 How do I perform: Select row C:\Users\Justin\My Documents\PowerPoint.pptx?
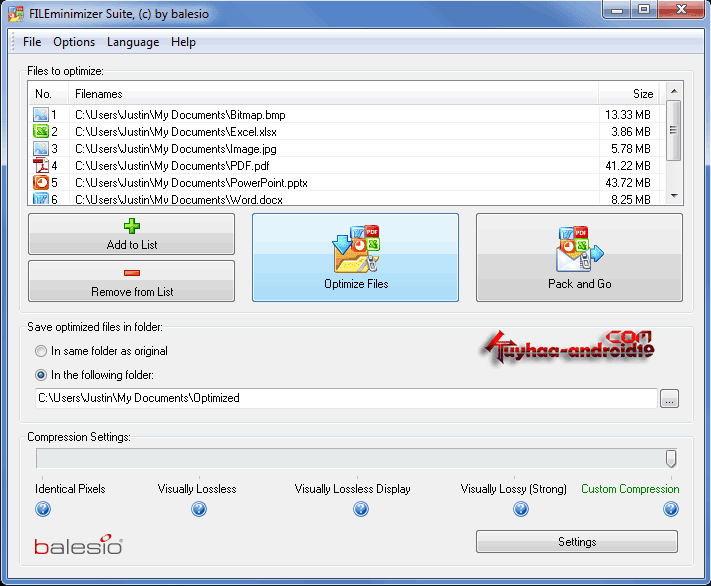346,183
